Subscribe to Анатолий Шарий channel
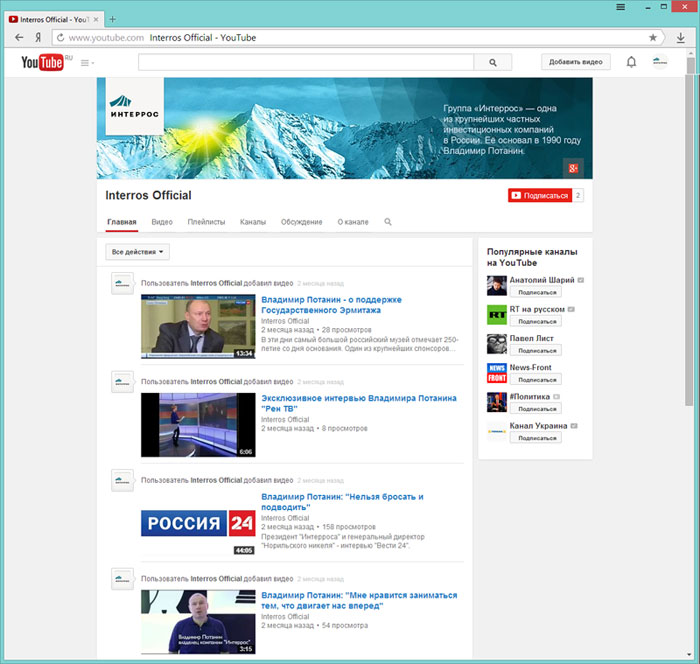 pyautogui.click(x=536, y=292)
